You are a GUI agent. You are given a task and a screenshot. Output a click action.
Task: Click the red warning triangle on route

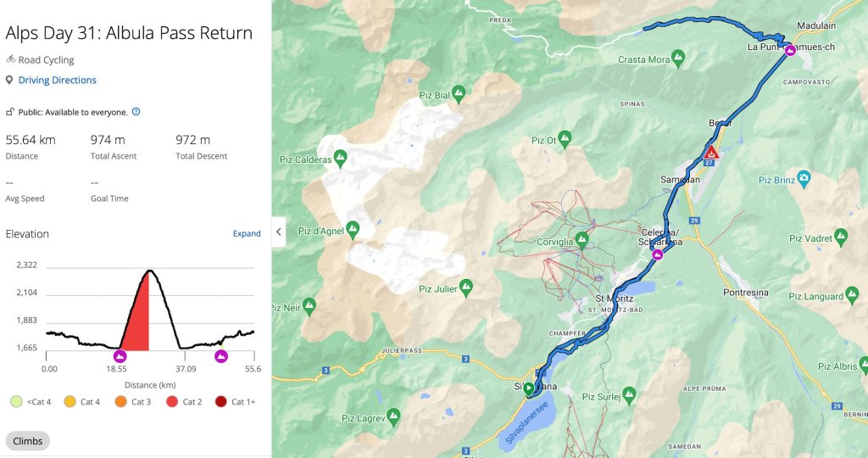pos(712,154)
